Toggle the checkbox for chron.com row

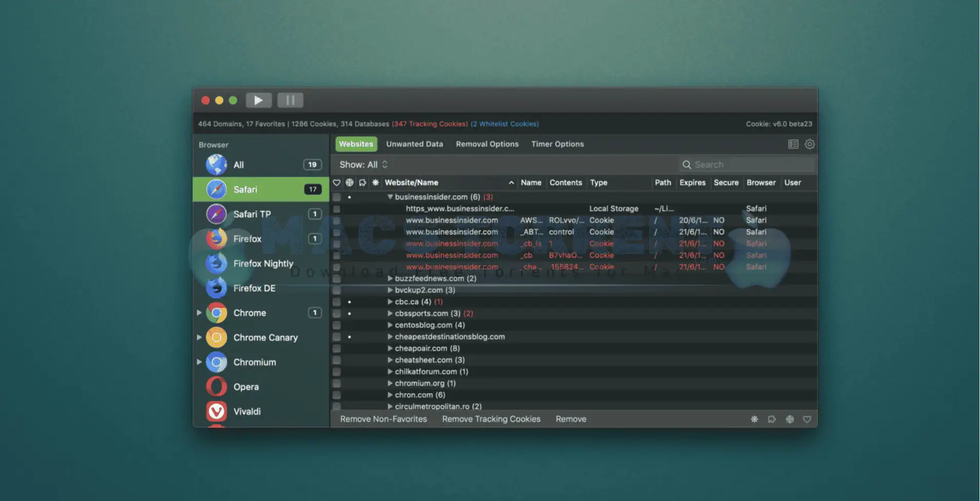click(x=336, y=395)
